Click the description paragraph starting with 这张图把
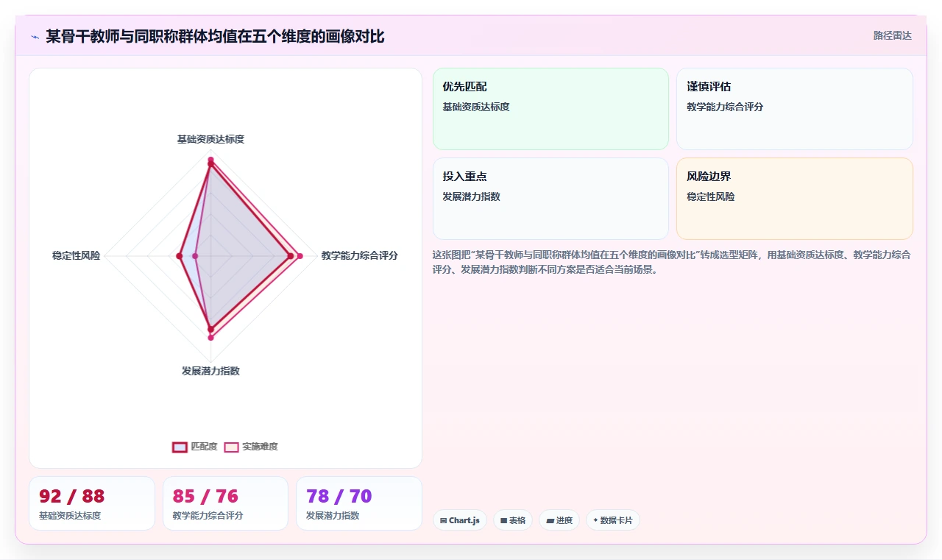Viewport: 942px width, 560px height. coord(672,262)
